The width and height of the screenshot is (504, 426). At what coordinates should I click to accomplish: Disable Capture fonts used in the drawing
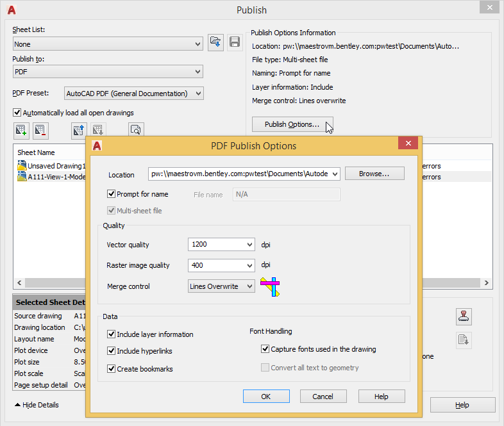[265, 349]
